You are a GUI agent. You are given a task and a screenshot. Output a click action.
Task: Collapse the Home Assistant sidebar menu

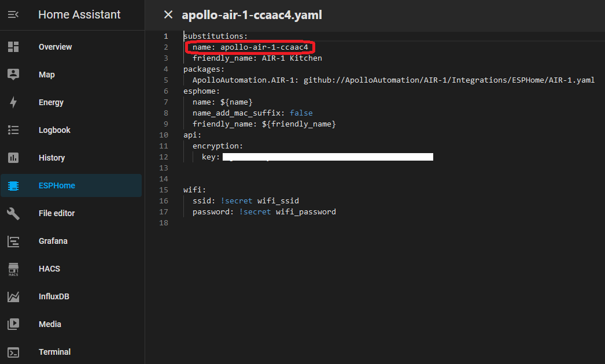click(13, 15)
